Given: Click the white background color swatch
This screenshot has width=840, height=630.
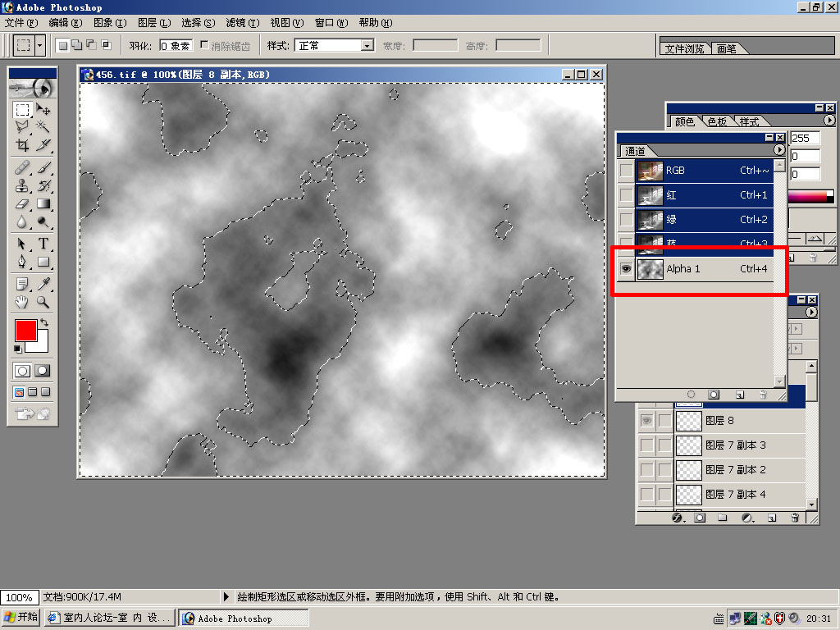Looking at the screenshot, I should tap(42, 345).
